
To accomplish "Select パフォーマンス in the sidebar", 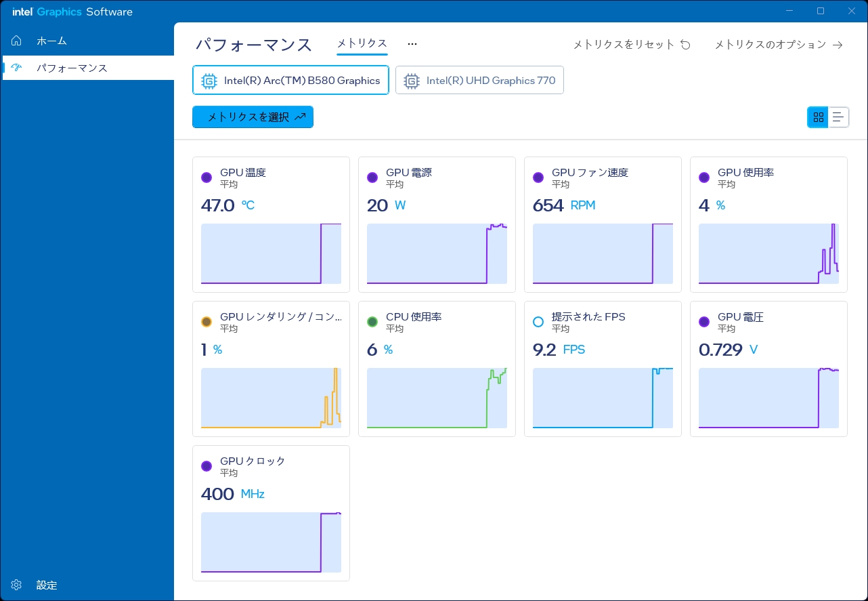I will 88,68.
